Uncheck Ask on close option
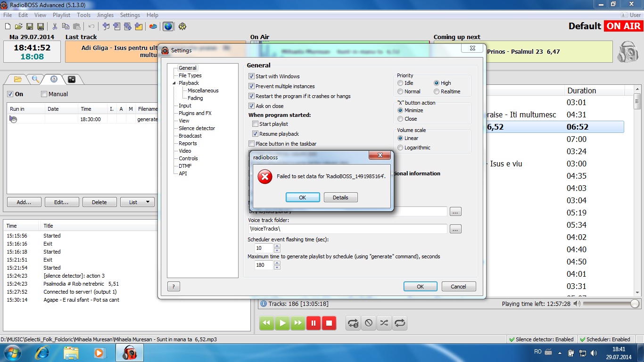 [x=252, y=106]
